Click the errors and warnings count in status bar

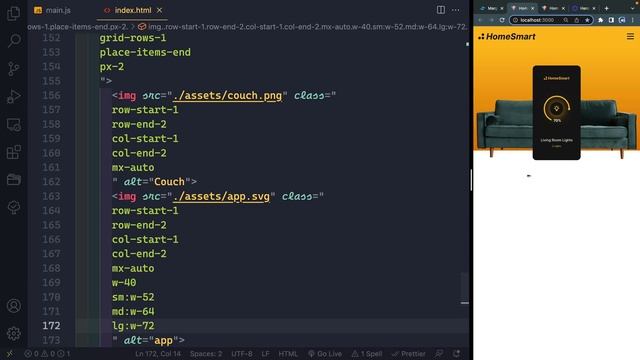(x=47, y=354)
